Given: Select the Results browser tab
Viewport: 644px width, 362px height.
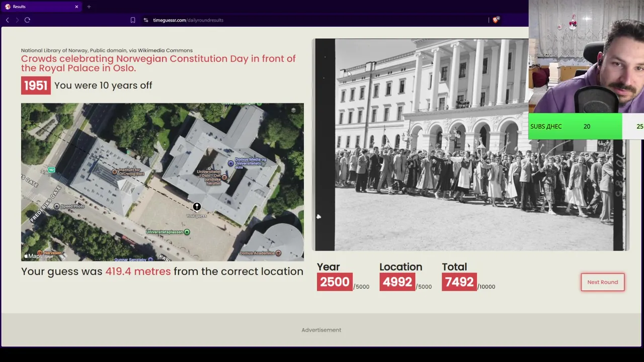Looking at the screenshot, I should point(41,7).
